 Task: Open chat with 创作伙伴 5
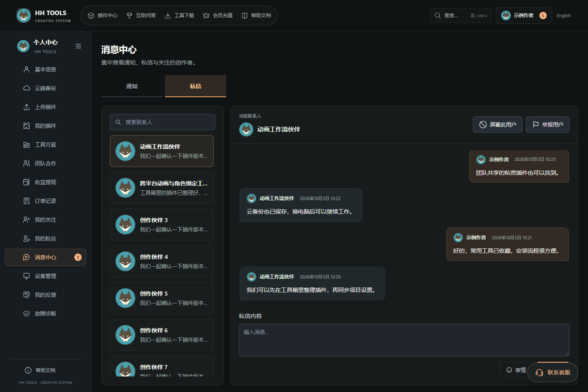click(162, 298)
